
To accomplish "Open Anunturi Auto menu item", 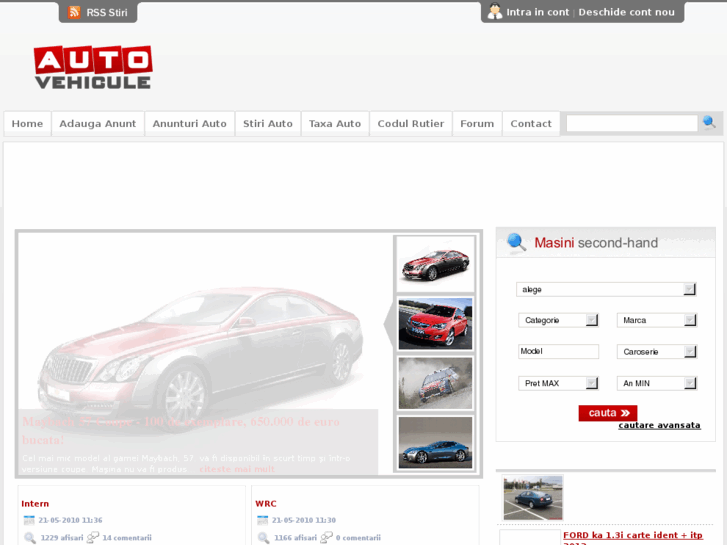I will pos(190,123).
